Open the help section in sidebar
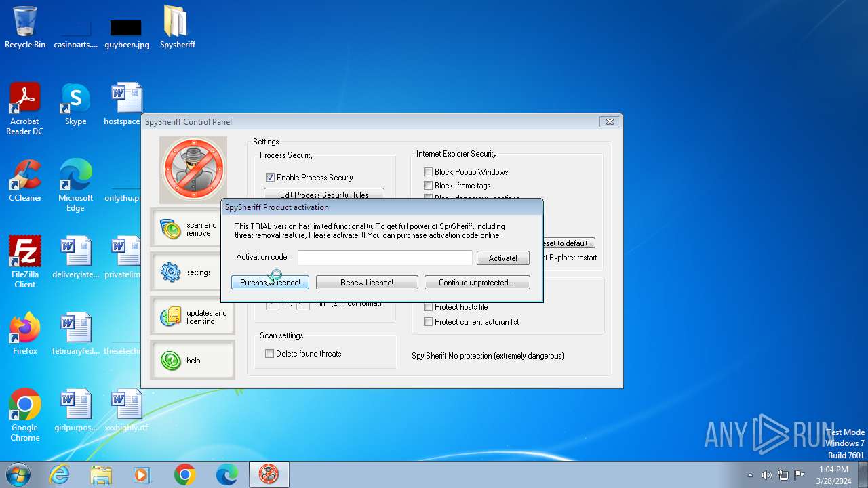868x488 pixels. [x=193, y=360]
